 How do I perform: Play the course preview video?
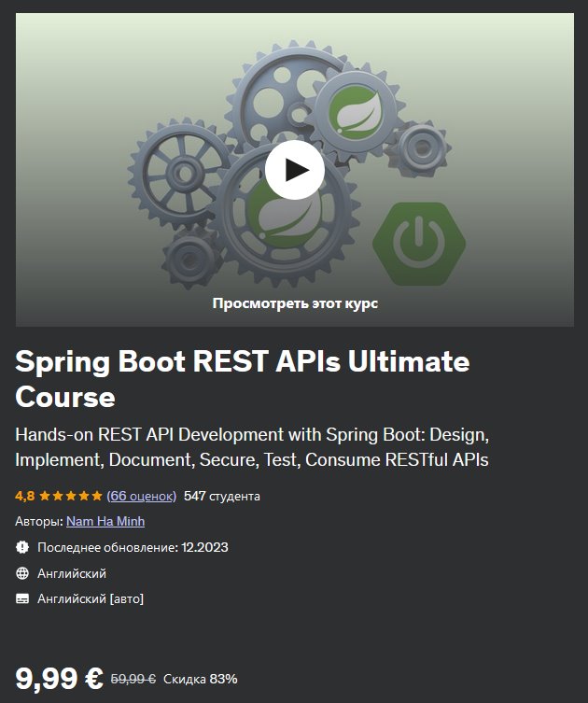click(x=294, y=169)
